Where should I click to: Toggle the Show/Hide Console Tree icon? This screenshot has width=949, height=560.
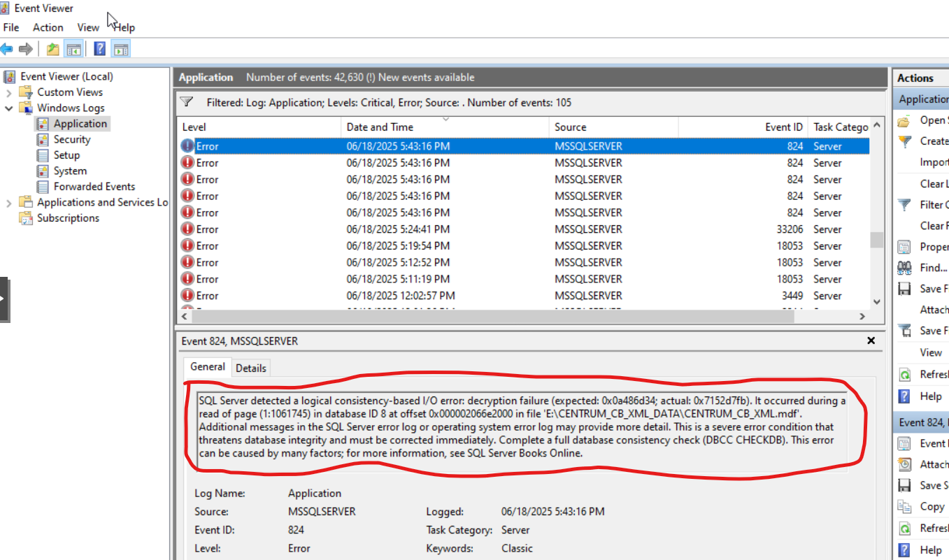point(73,49)
